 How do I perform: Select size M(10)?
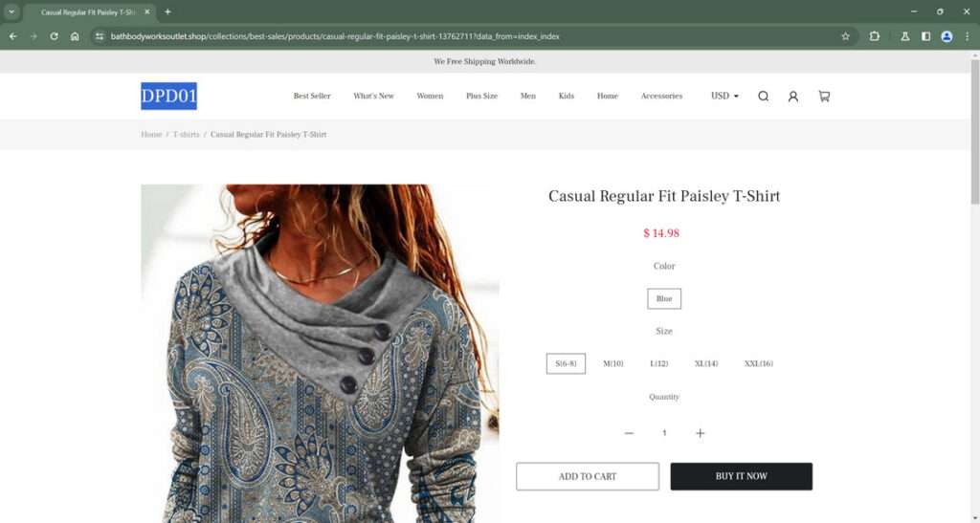tap(613, 363)
